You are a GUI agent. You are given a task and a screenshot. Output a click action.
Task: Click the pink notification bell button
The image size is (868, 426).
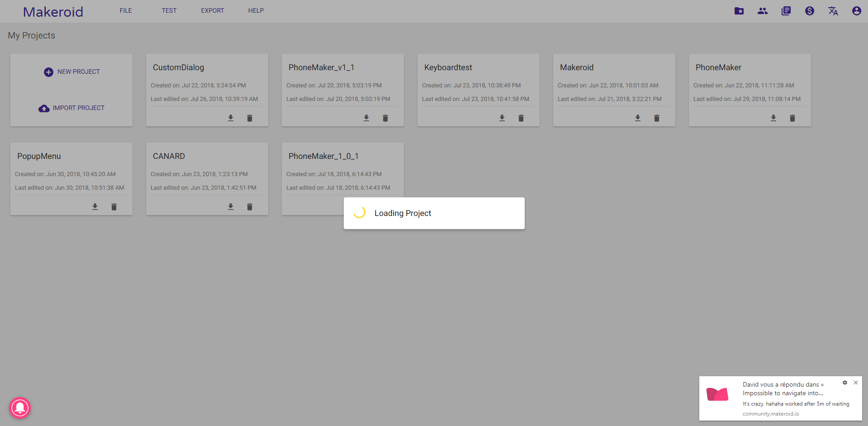20,408
